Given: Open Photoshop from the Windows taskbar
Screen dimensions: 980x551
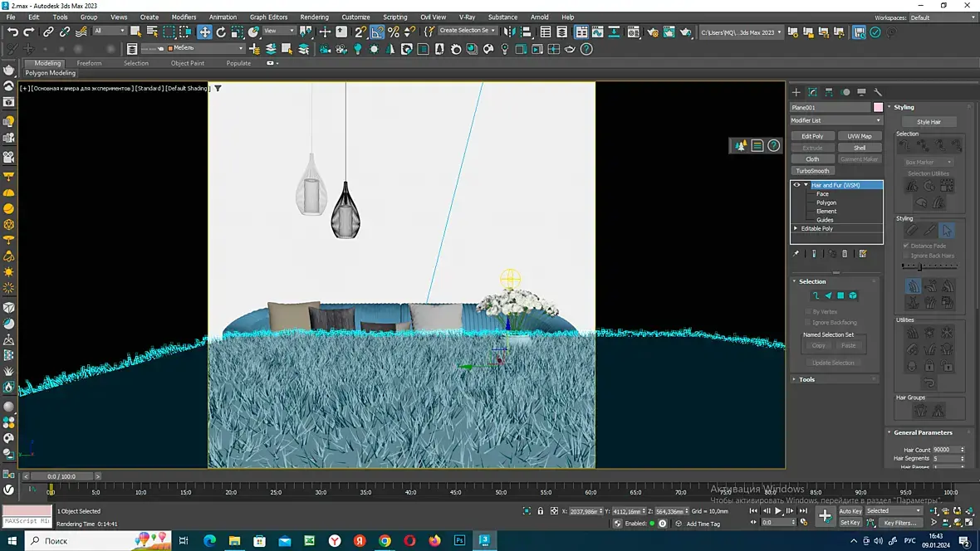Looking at the screenshot, I should tap(459, 540).
